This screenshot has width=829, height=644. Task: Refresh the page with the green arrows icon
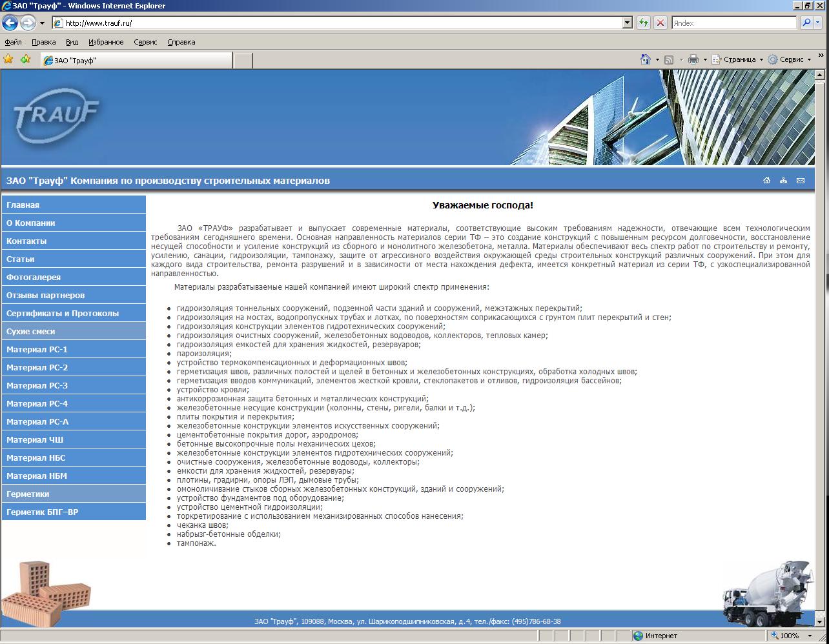tap(644, 23)
